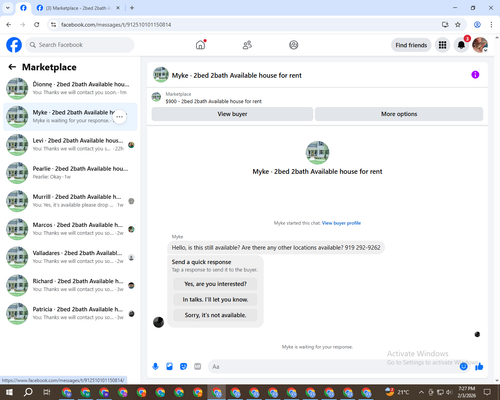The width and height of the screenshot is (500, 400).
Task: Send quick response In talks. I'll let you know.
Action: pyautogui.click(x=215, y=300)
